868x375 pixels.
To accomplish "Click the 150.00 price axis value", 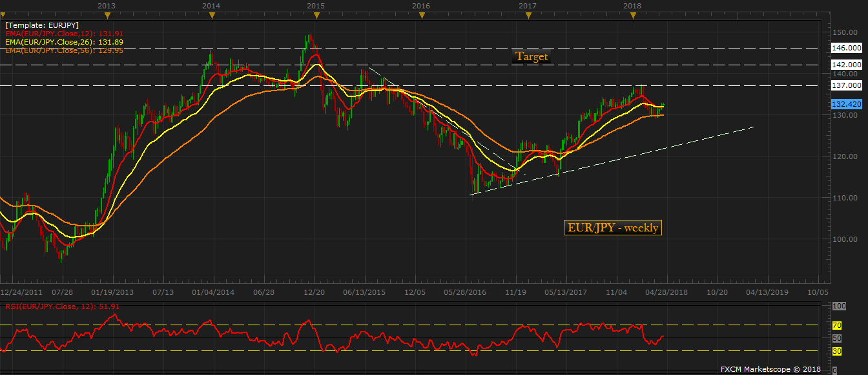I will point(845,32).
